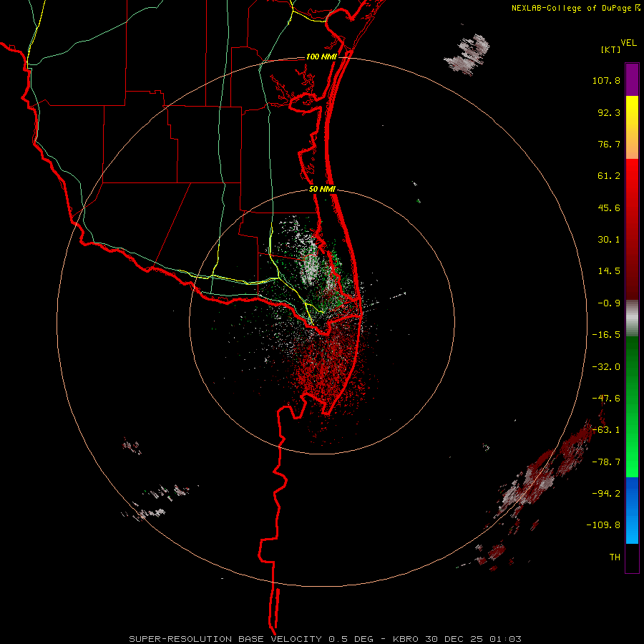Click the purple segment of the color bar
Viewport: 644px width, 644px height.
[x=632, y=79]
